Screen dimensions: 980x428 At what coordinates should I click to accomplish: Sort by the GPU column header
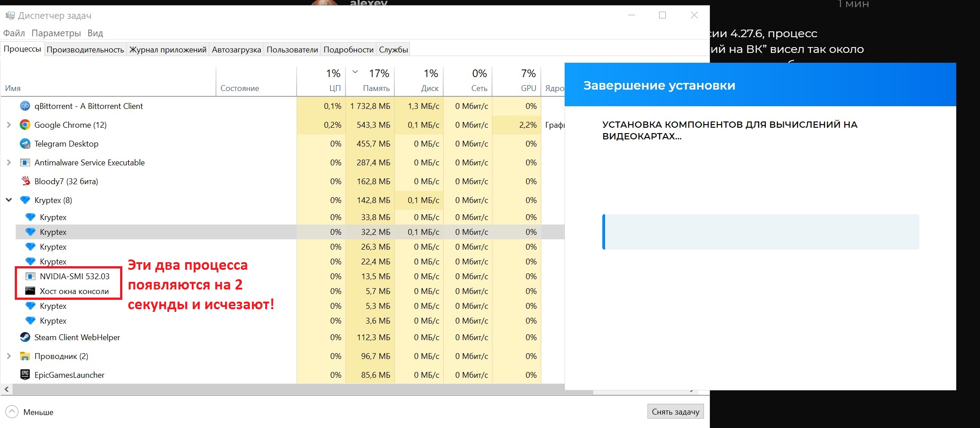tap(516, 81)
